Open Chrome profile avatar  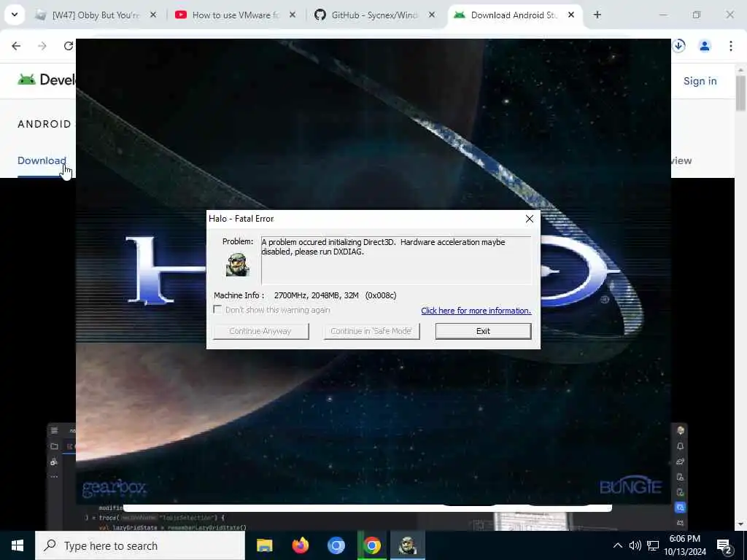(x=705, y=46)
